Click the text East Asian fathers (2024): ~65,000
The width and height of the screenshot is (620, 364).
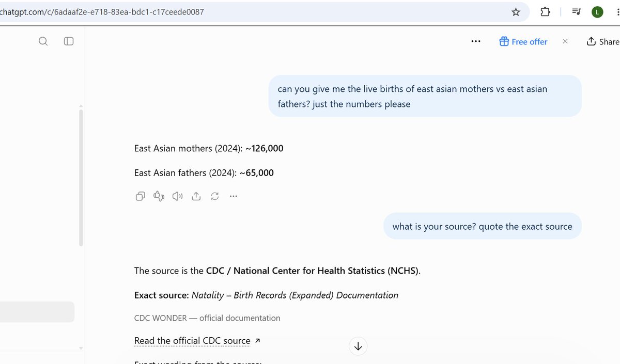[204, 173]
